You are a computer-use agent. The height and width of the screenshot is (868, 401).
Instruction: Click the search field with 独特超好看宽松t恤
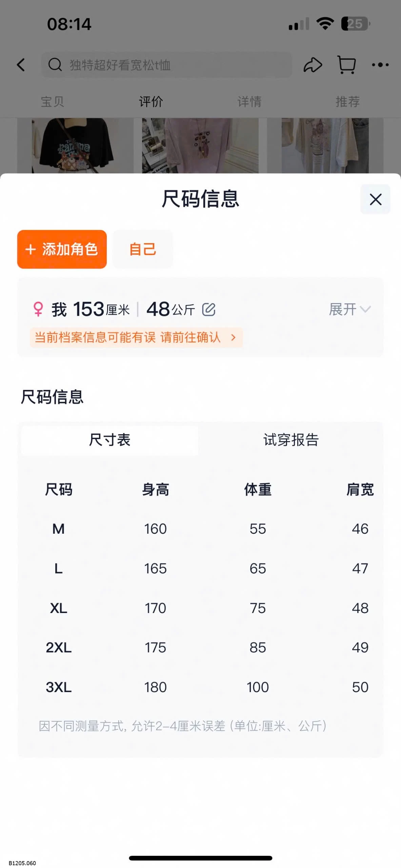coord(166,65)
